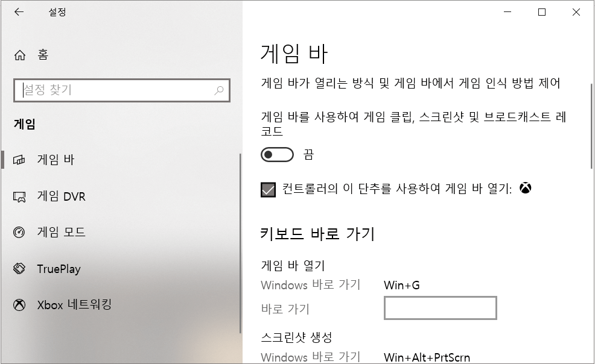Select the 게임 바 sidebar icon
Screen dimensions: 595x364
point(20,160)
